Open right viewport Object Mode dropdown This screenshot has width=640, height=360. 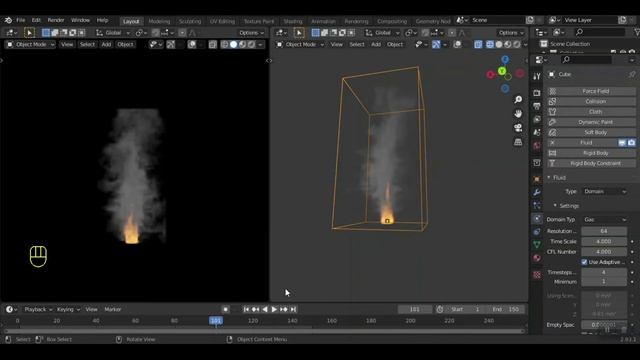300,44
